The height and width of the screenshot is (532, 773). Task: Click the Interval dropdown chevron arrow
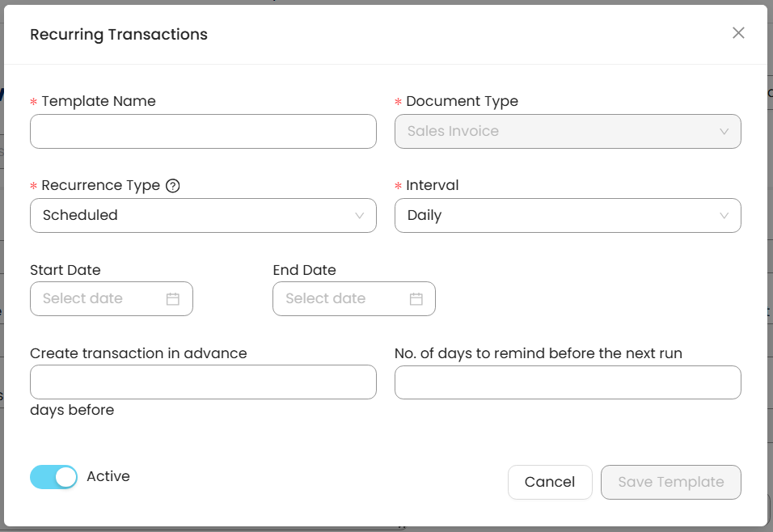[724, 216]
